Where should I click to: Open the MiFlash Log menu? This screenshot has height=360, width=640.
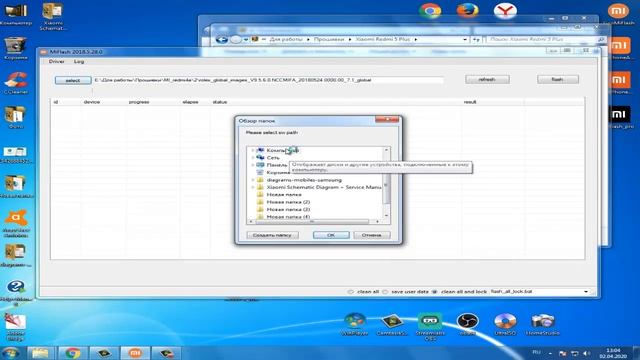(79, 62)
